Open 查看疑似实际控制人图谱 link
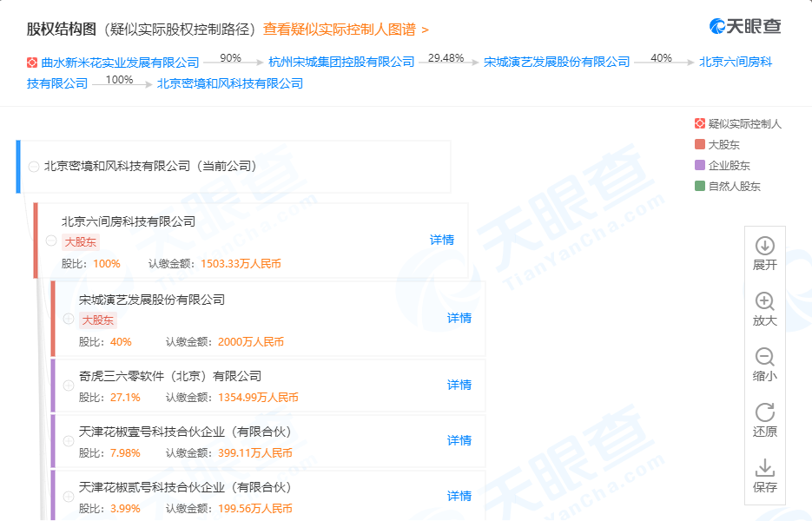This screenshot has width=812, height=521. click(x=346, y=30)
